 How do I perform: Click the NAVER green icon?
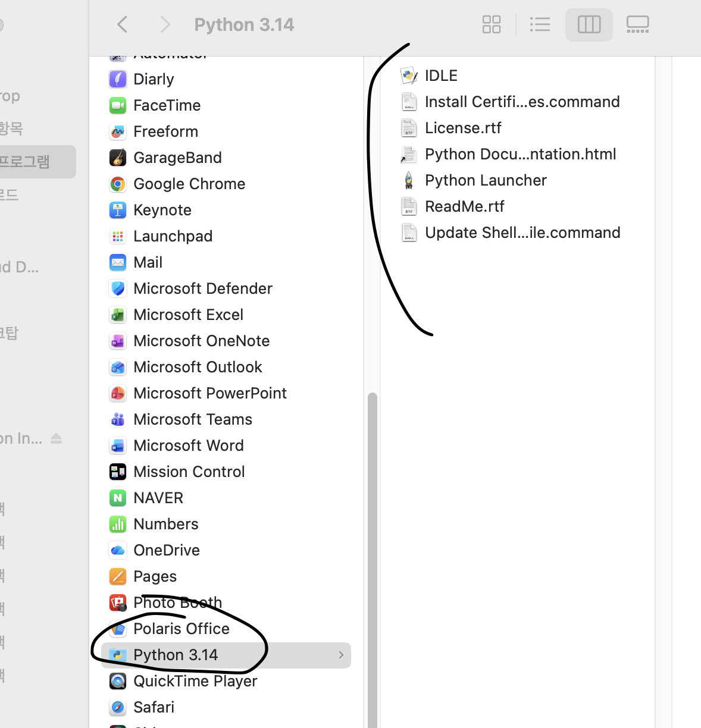coord(118,498)
